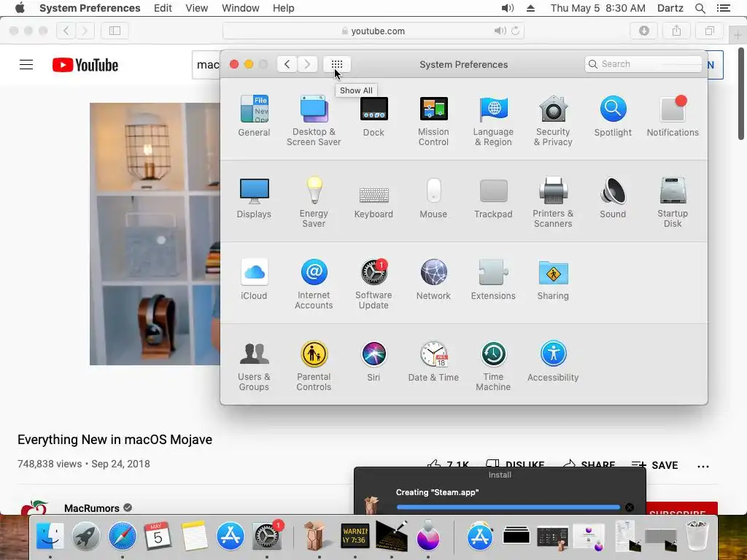The image size is (747, 560).
Task: Open Language & Region preferences
Action: [x=493, y=120]
